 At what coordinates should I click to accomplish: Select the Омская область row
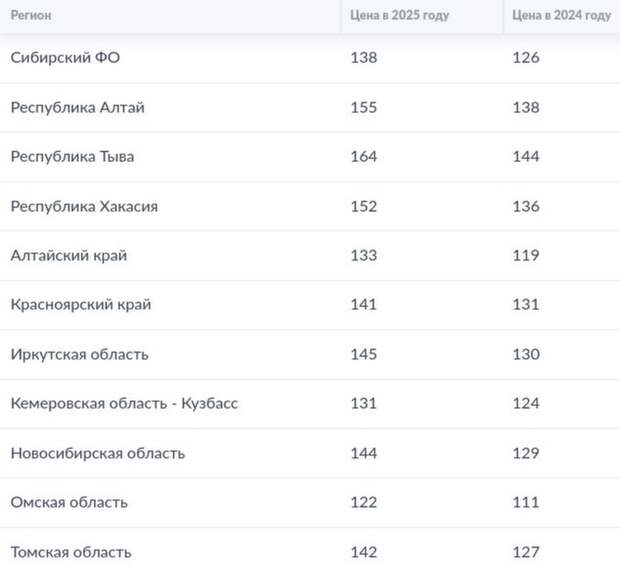coord(310,503)
